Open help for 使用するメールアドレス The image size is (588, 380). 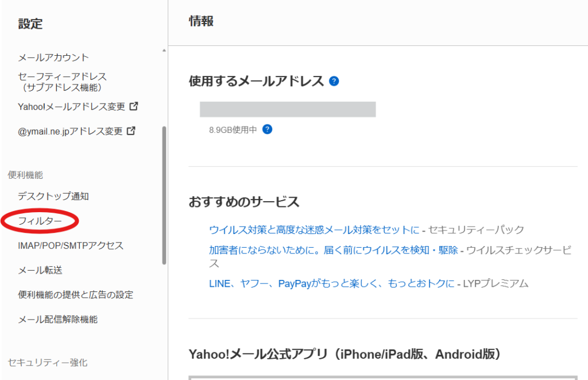pos(333,81)
